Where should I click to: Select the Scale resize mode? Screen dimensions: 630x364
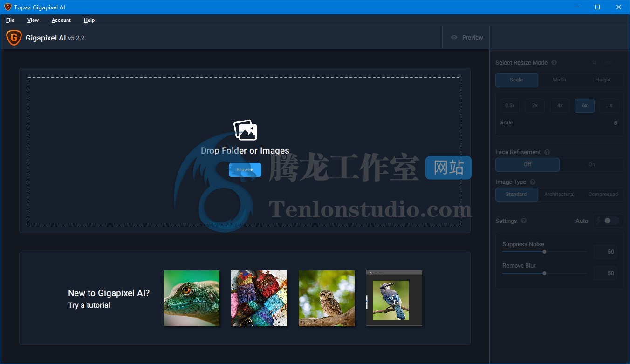516,80
